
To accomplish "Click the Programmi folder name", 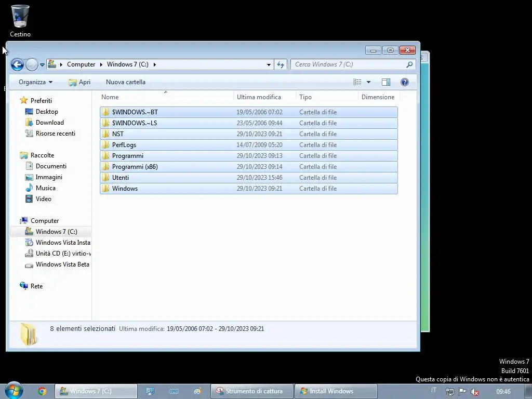I will tap(128, 156).
